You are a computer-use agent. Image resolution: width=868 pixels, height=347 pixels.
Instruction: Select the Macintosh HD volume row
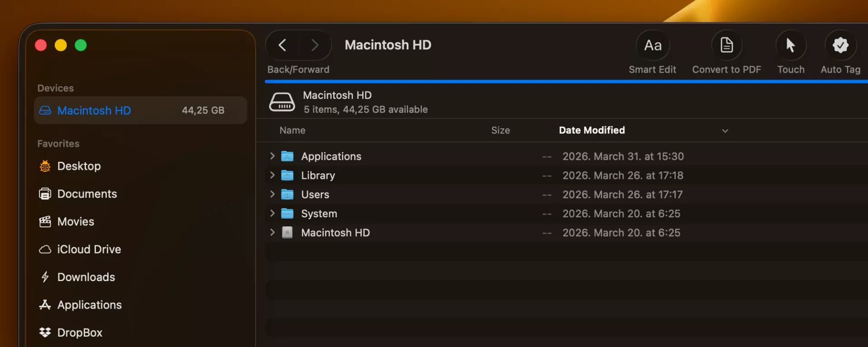pos(566,233)
